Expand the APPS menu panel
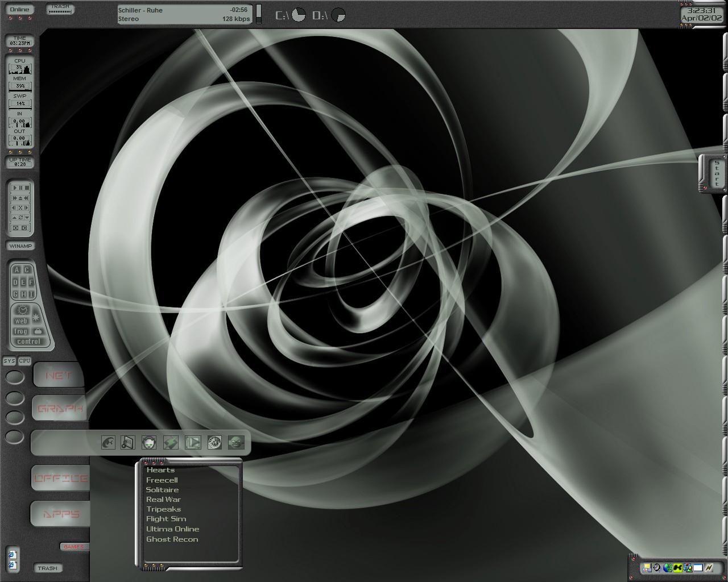Viewport: 728px width, 582px height. (x=60, y=514)
